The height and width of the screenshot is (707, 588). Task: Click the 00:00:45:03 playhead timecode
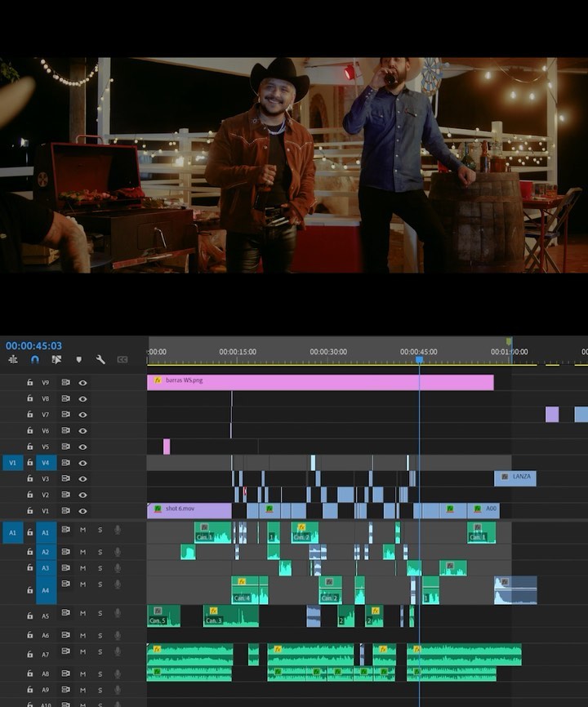point(33,345)
